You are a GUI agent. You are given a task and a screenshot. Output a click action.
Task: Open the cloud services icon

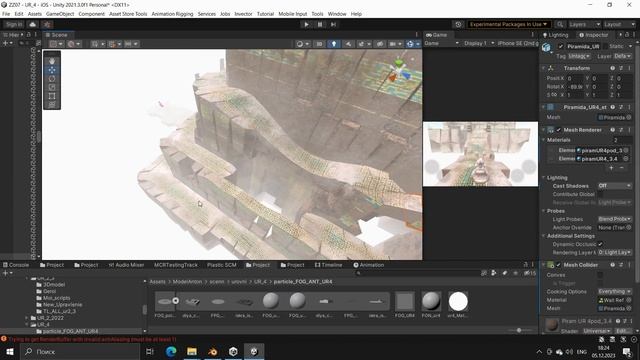[33, 24]
